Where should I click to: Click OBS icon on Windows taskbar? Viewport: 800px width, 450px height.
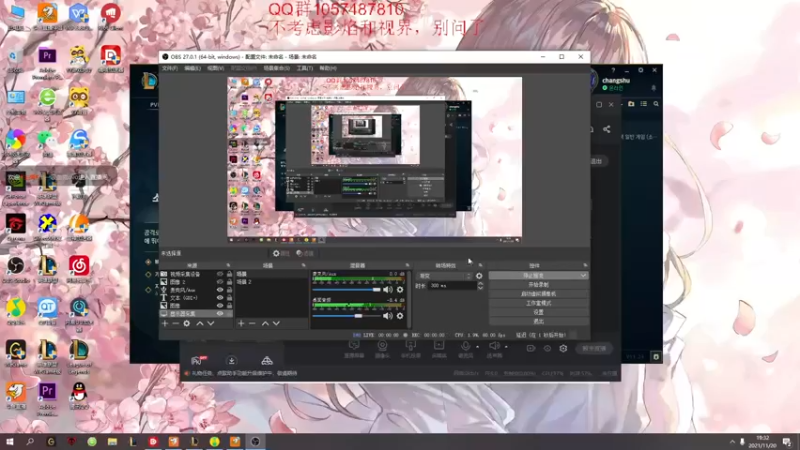256,441
